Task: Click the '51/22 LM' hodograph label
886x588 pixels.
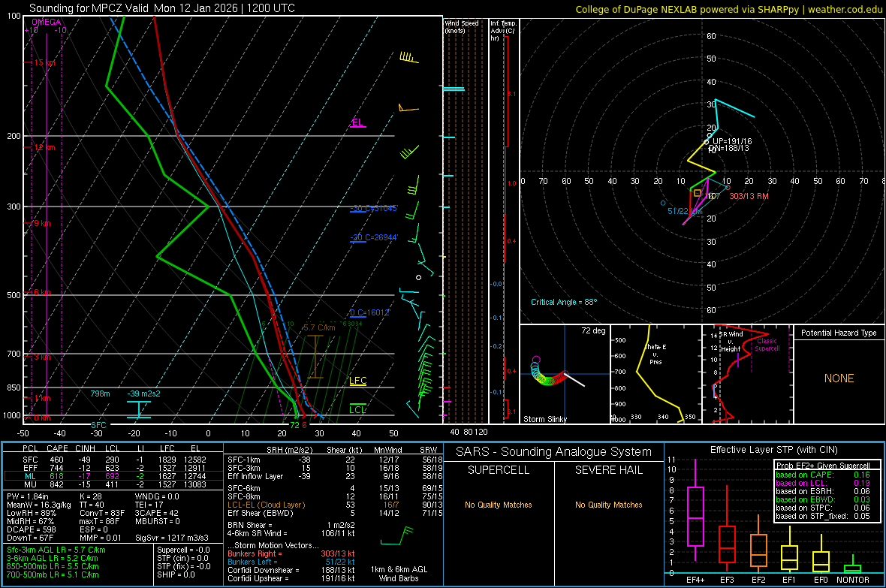Action: point(684,211)
